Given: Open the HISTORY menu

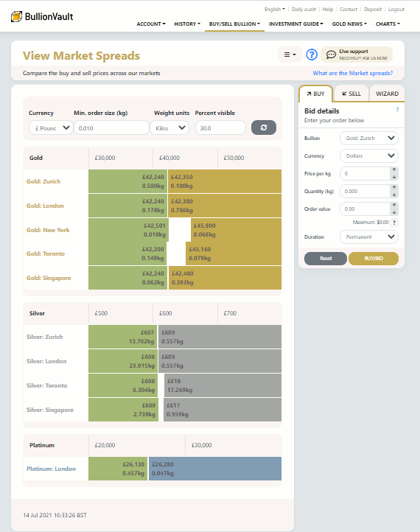Looking at the screenshot, I should coord(187,24).
